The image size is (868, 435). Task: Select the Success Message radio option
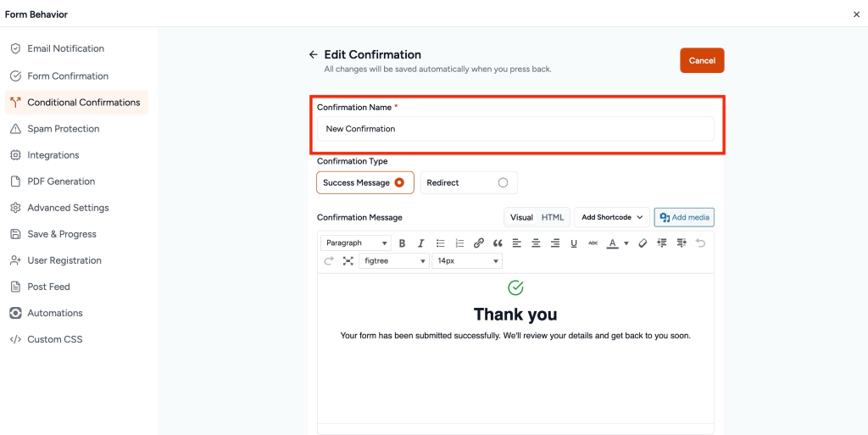365,182
